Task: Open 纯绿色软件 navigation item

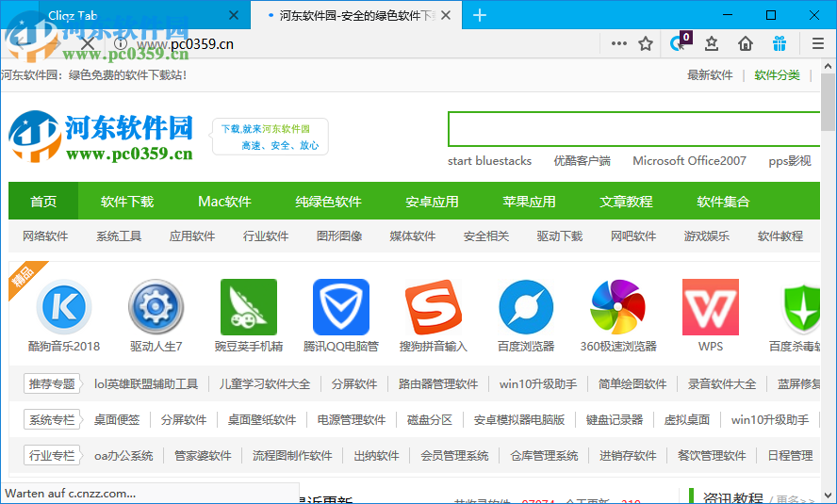Action: (x=328, y=201)
